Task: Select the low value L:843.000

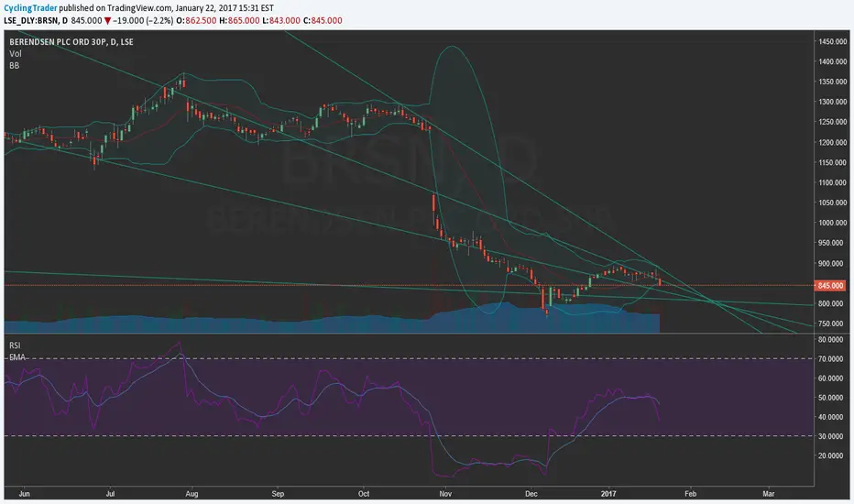Action: click(281, 21)
